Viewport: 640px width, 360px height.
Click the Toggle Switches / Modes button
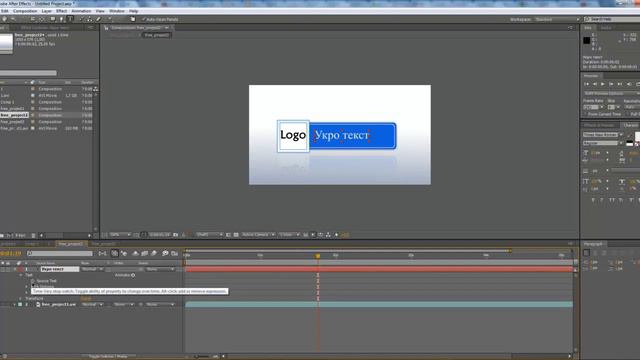[x=107, y=356]
